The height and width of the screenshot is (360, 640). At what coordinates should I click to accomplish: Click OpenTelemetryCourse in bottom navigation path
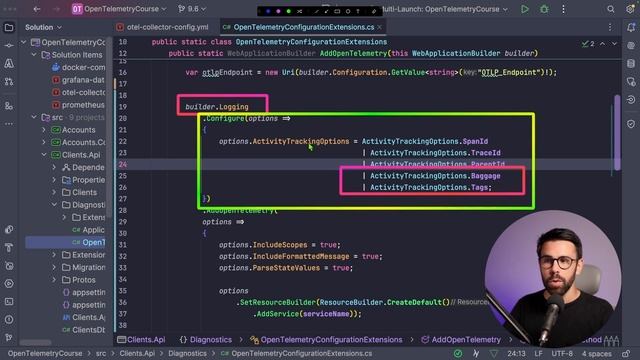(45, 353)
